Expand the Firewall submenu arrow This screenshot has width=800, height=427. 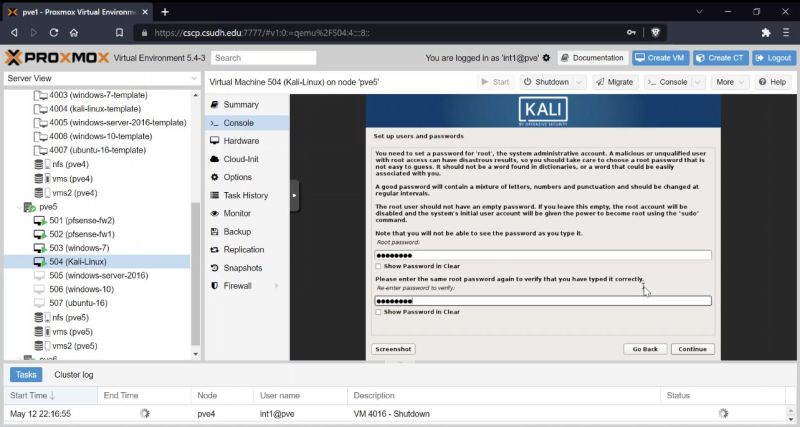coord(277,286)
